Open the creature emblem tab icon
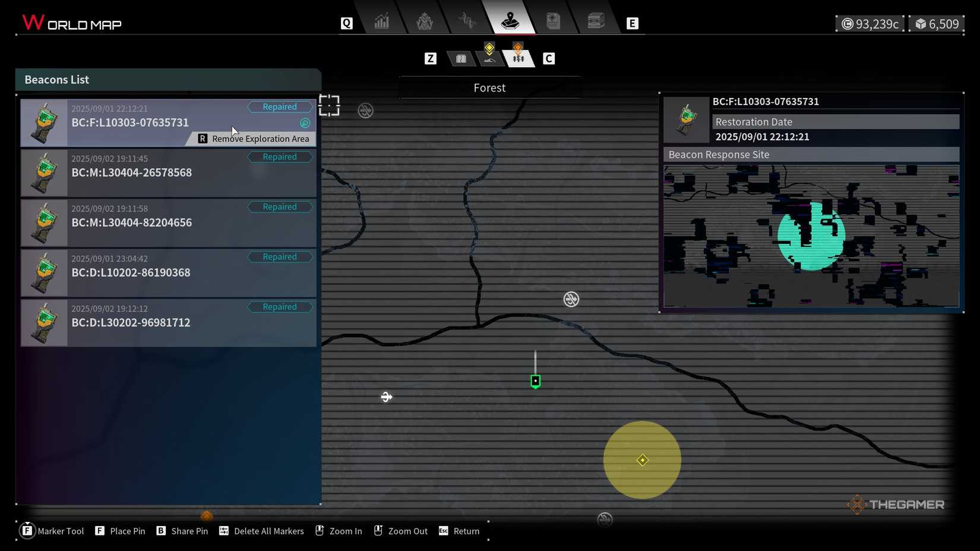This screenshot has height=551, width=980. [425, 22]
